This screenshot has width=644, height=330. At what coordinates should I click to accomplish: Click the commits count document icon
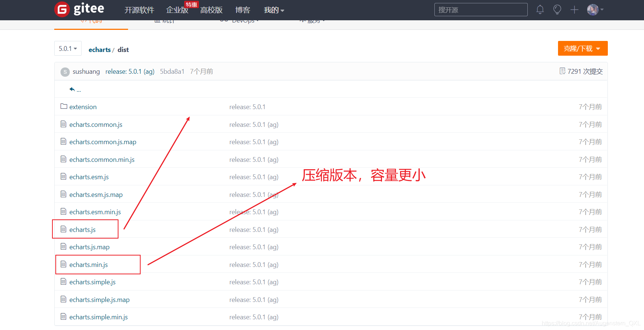point(562,71)
